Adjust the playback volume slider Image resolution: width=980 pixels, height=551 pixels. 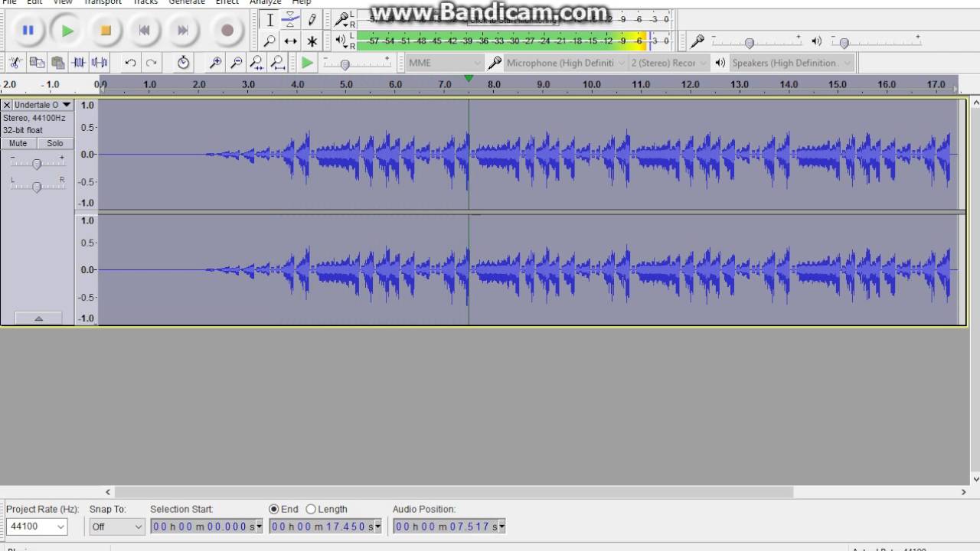coord(844,42)
